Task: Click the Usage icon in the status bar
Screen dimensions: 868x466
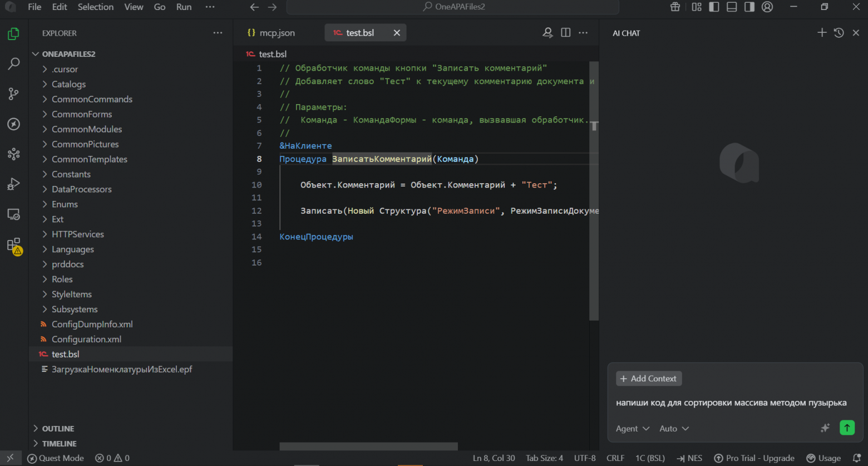Action: pyautogui.click(x=823, y=458)
